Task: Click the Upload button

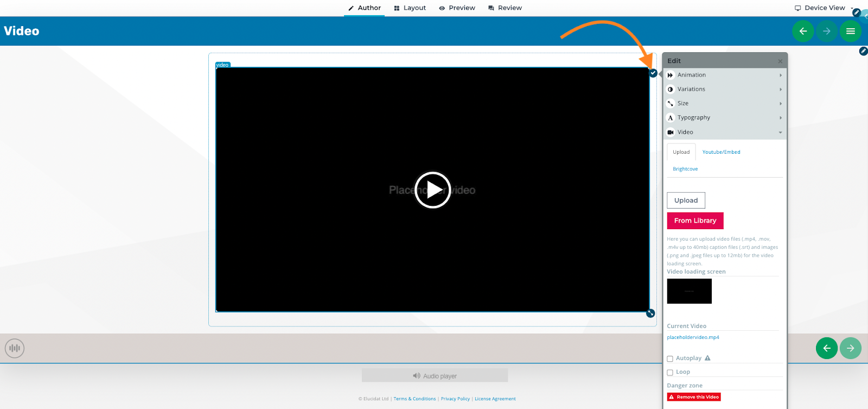Action: [686, 200]
